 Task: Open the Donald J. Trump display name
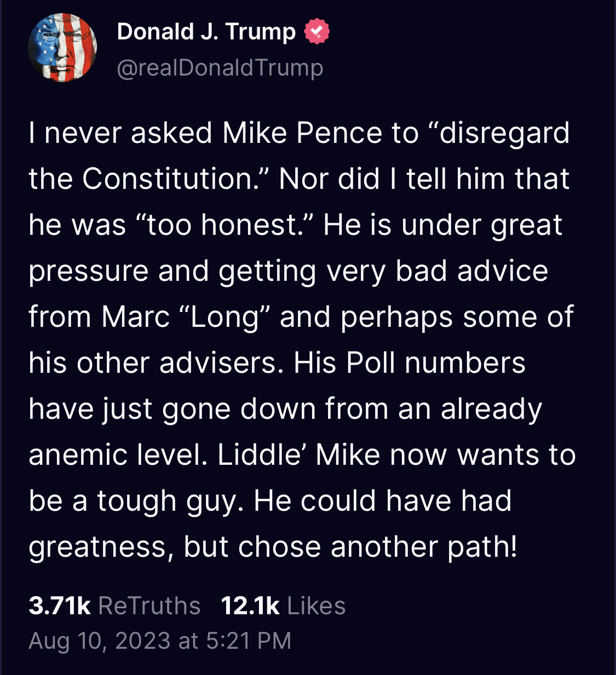coord(206,32)
